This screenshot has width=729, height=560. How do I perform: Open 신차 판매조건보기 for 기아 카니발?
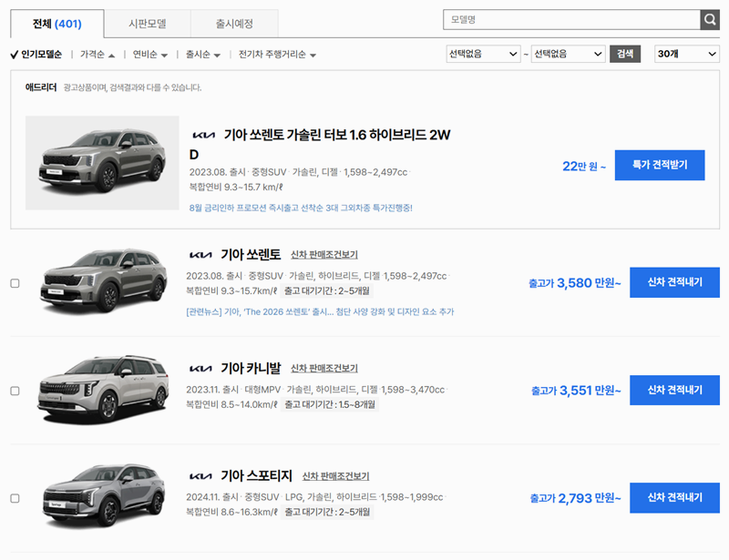click(x=324, y=369)
